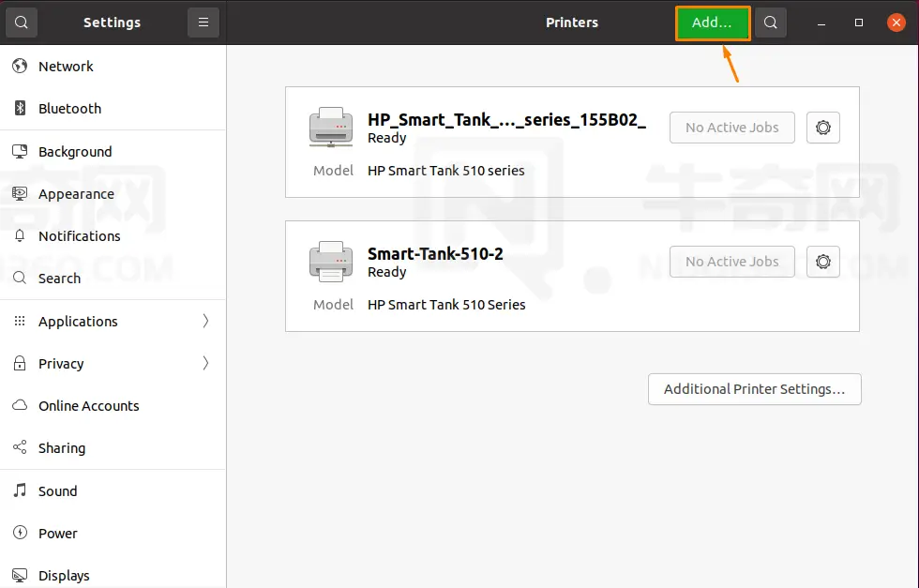Click the Printers search icon button
The image size is (919, 588).
pos(771,23)
